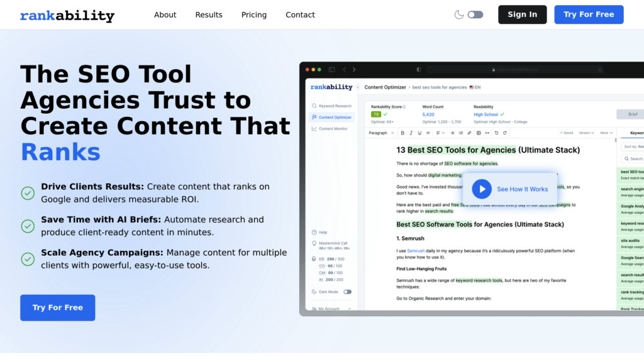Expand the Version dropdown

[x=586, y=133]
